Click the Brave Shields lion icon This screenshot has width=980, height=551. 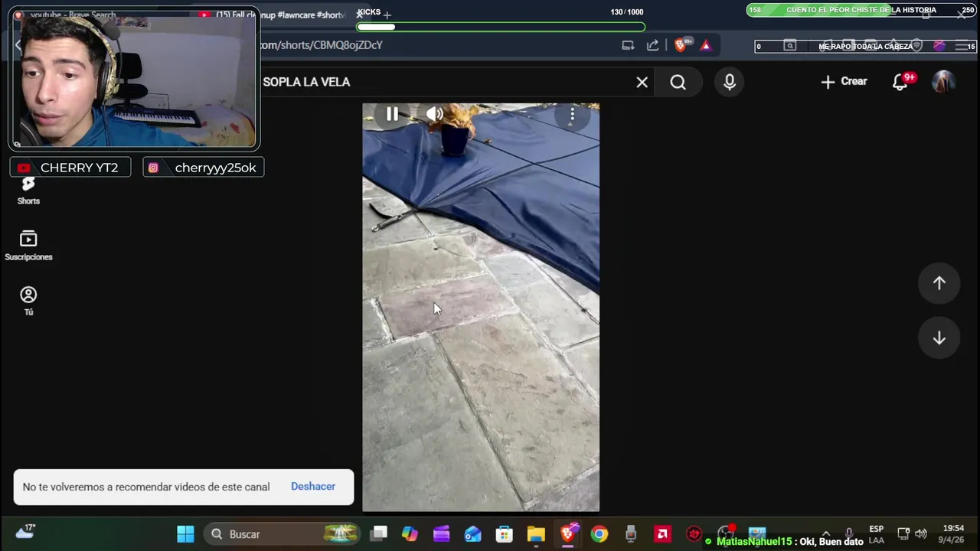click(680, 45)
